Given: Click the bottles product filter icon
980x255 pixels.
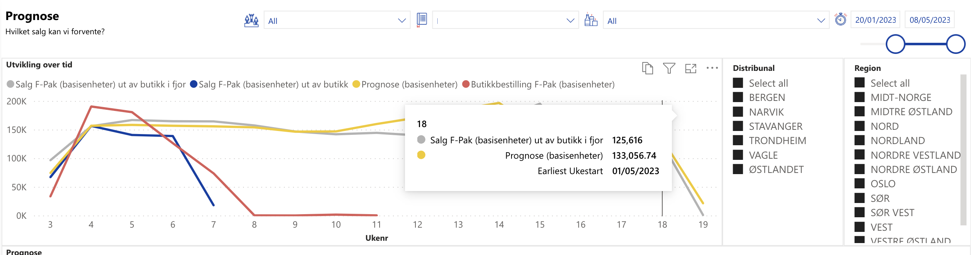Looking at the screenshot, I should 591,20.
